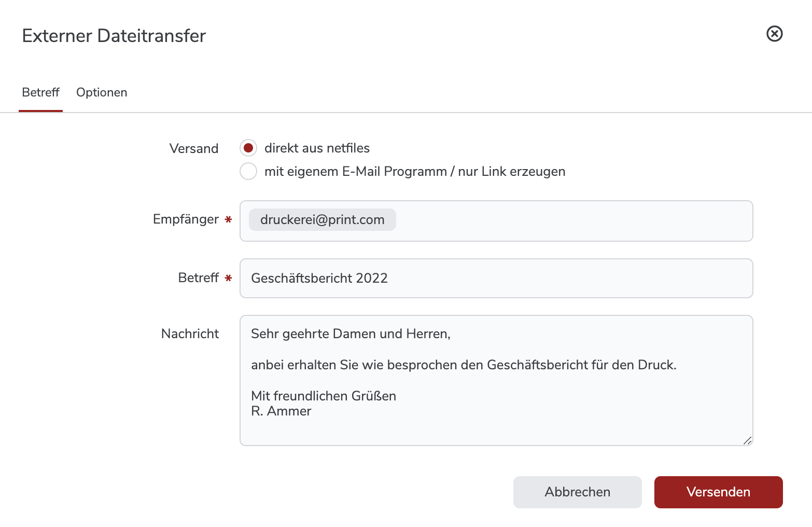The height and width of the screenshot is (527, 812).
Task: Click the 'direkt aus netfiles' label text
Action: (x=317, y=148)
